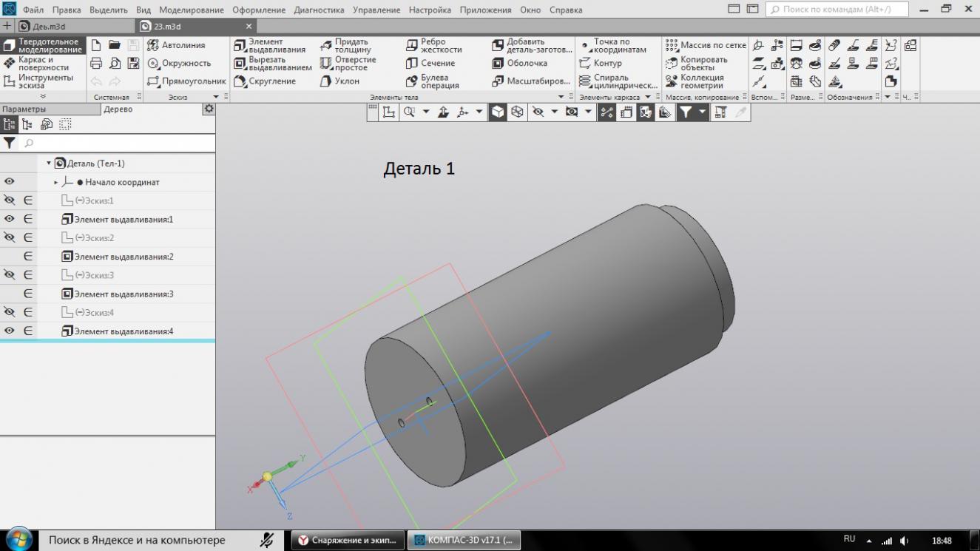Image resolution: width=980 pixels, height=551 pixels.
Task: Select the Extrude element tool (Элемент выдавливания)
Action: tap(270, 46)
